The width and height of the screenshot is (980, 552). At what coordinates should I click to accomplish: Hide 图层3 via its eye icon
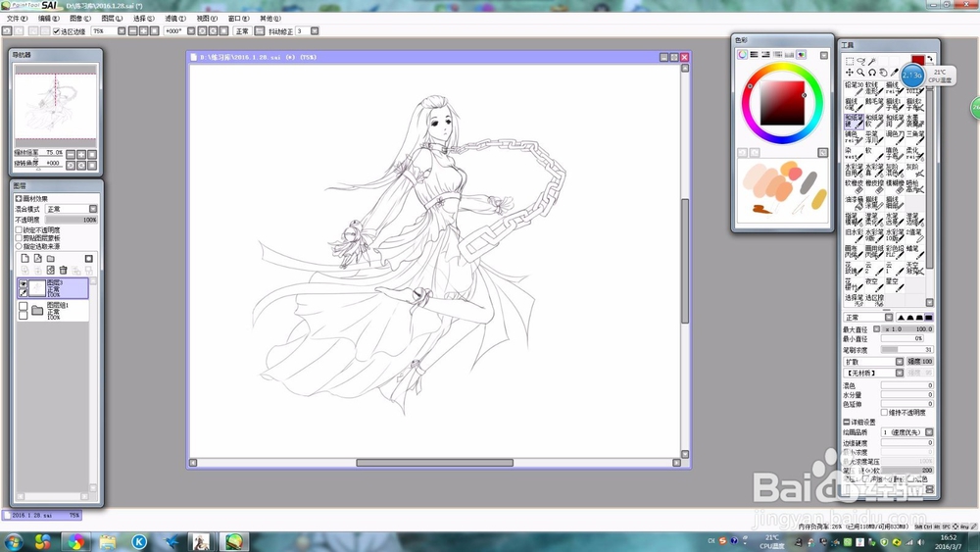[24, 283]
